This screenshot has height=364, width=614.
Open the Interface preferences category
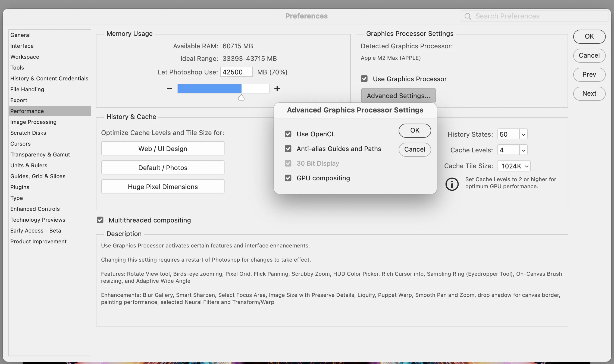click(x=22, y=46)
